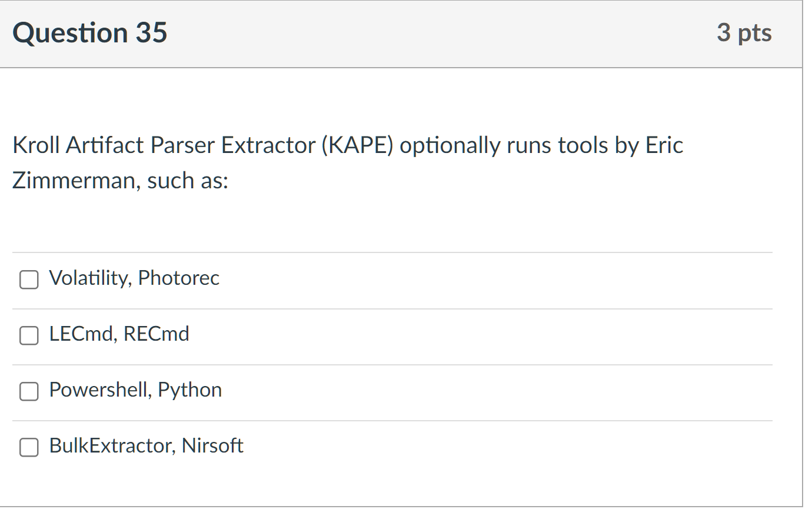Click the 'Question 35' header title
This screenshot has height=509, width=812.
[90, 32]
